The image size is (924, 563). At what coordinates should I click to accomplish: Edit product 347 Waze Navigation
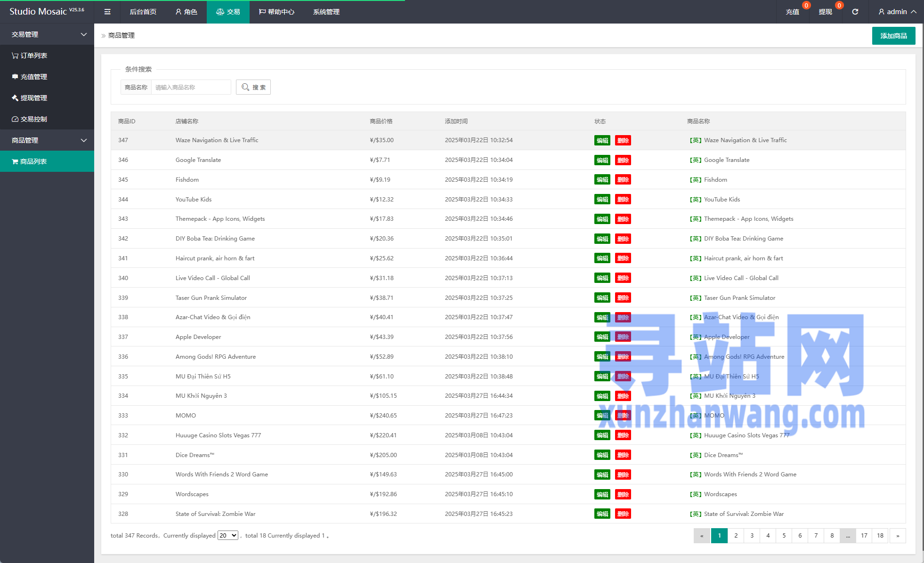602,140
